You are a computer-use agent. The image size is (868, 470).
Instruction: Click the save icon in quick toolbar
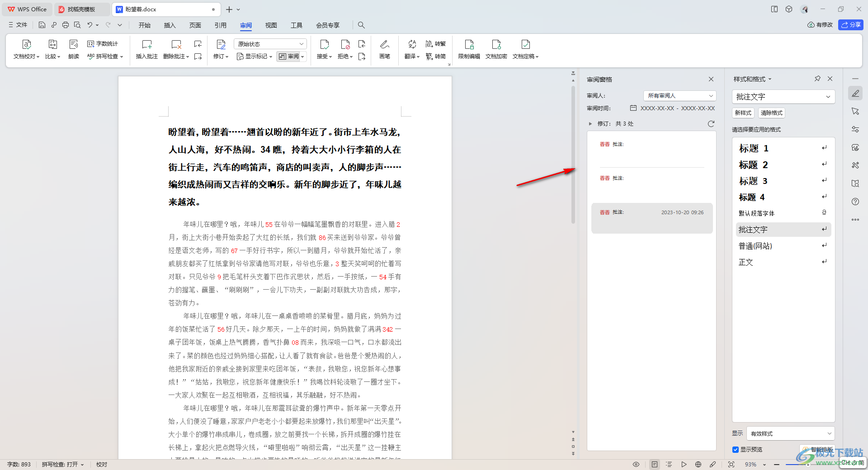tap(42, 25)
